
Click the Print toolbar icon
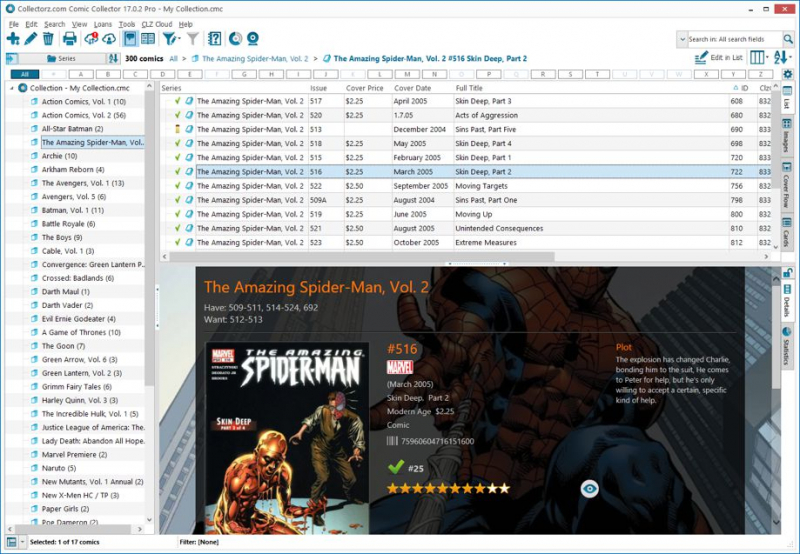[70, 39]
